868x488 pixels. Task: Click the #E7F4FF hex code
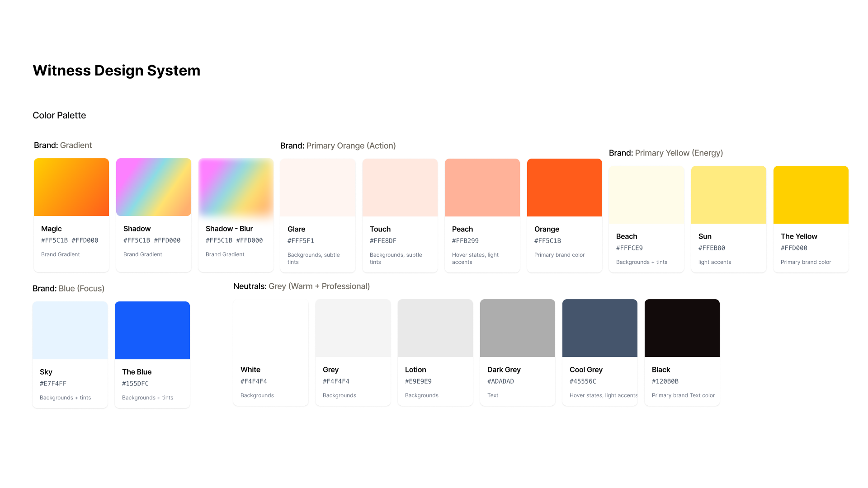click(53, 384)
